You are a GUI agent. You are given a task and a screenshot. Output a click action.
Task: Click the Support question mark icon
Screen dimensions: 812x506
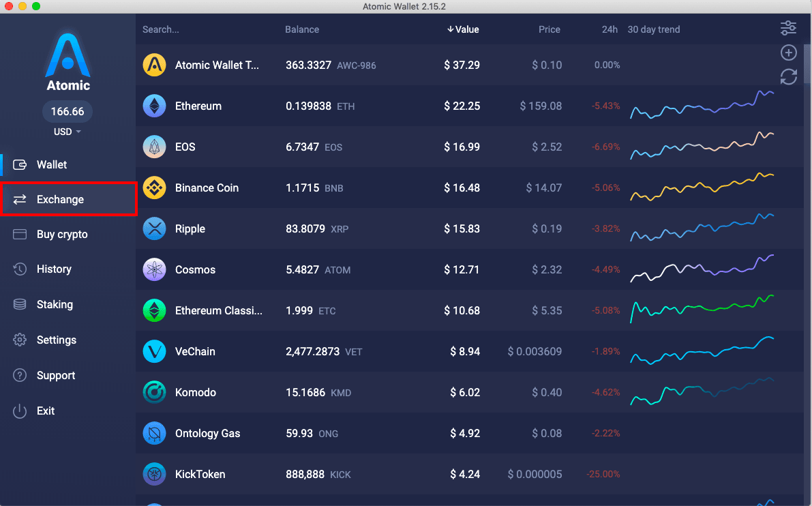[x=20, y=376]
